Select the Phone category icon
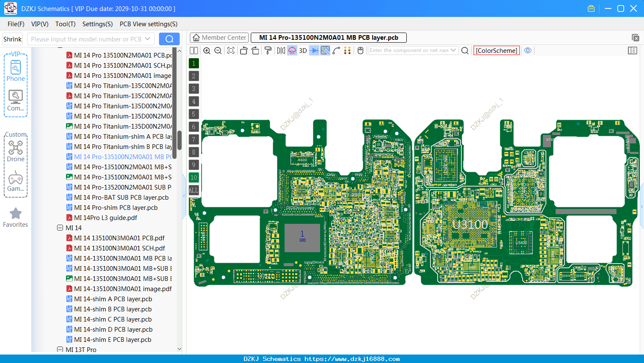Viewport: 644px width, 363px height. (16, 71)
